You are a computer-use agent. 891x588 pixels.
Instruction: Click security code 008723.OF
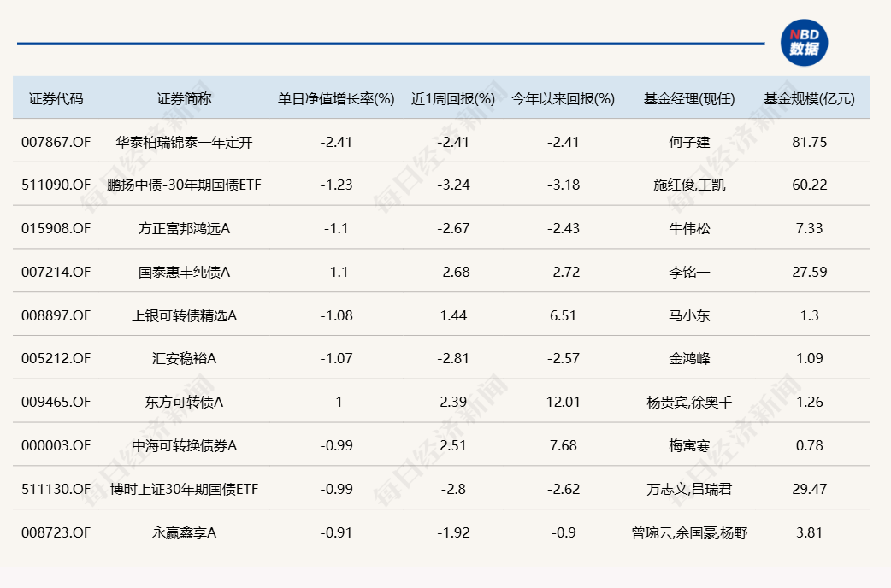(56, 532)
